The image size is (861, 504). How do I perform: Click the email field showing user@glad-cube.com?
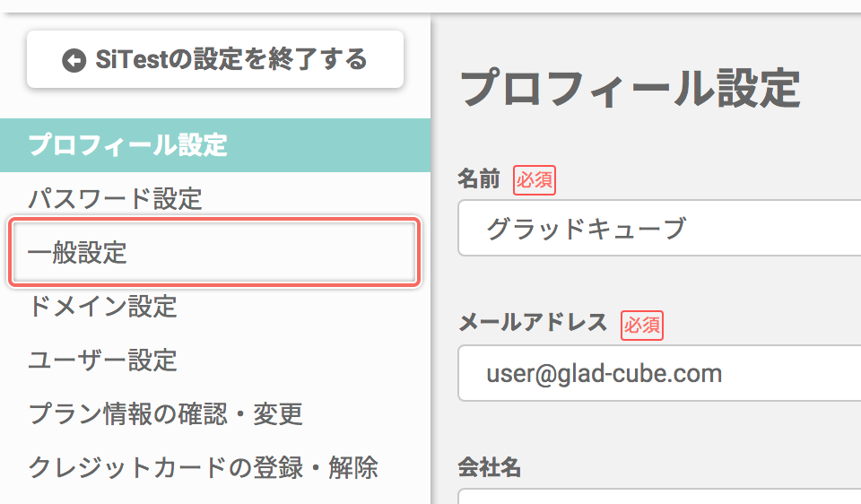pos(659,373)
